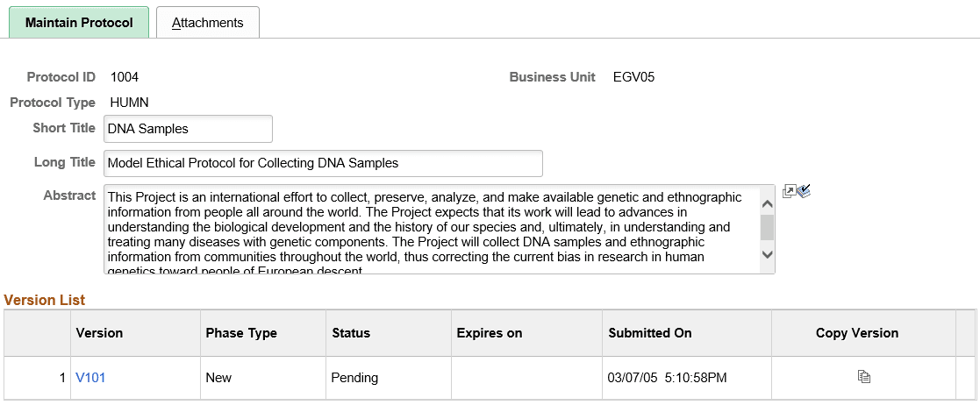Click the submitted date 03/07/05 cell
This screenshot has width=980, height=405.
click(667, 378)
